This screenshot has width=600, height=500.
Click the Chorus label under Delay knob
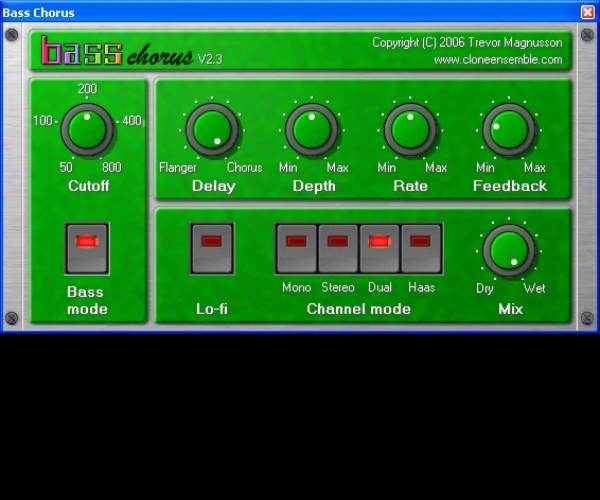point(245,168)
